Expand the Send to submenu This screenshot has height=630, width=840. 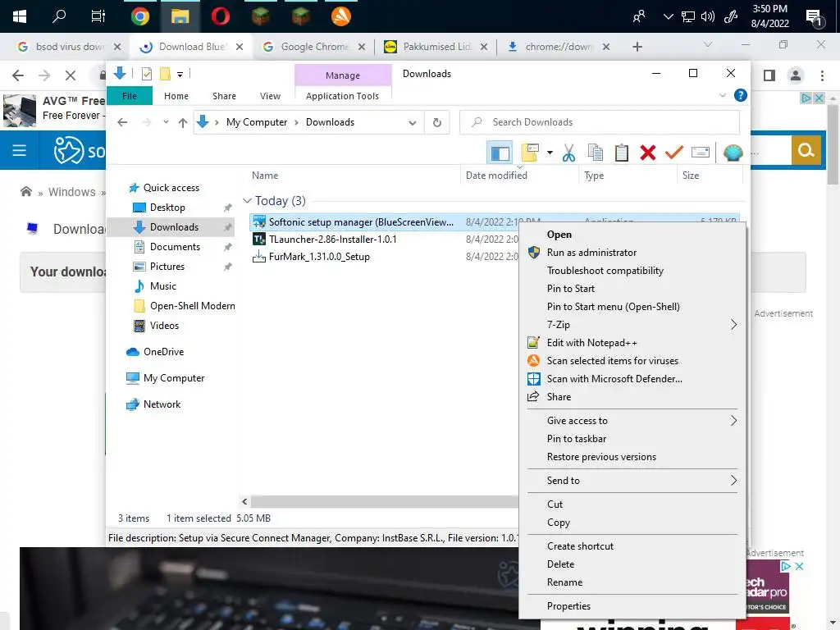(632, 481)
